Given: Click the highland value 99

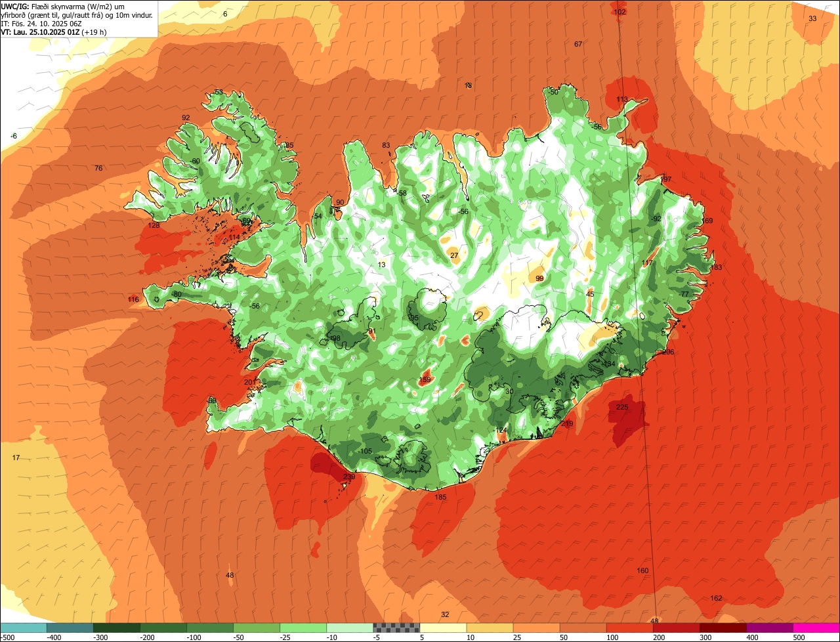Looking at the screenshot, I should point(539,278).
